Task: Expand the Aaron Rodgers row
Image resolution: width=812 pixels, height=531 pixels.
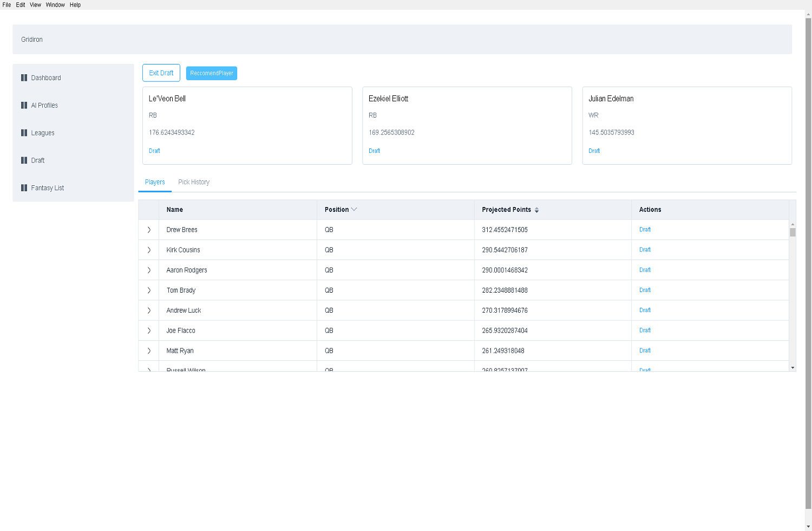Action: [x=149, y=270]
